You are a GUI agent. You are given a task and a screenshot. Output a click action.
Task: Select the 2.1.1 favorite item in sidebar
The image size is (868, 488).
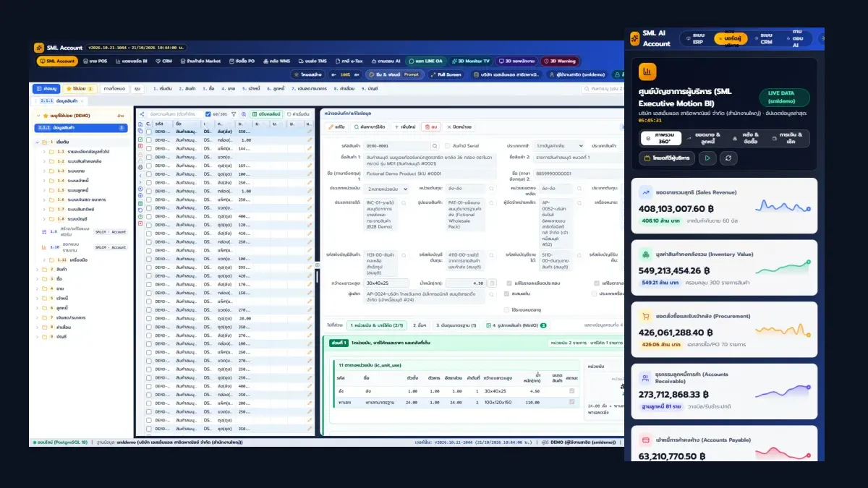pyautogui.click(x=81, y=128)
